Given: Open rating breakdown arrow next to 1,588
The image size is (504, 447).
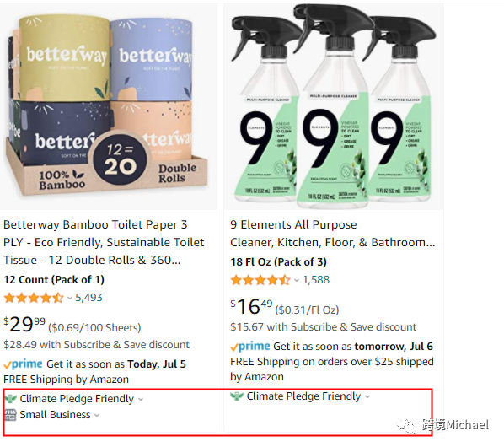Looking at the screenshot, I should click(x=297, y=280).
